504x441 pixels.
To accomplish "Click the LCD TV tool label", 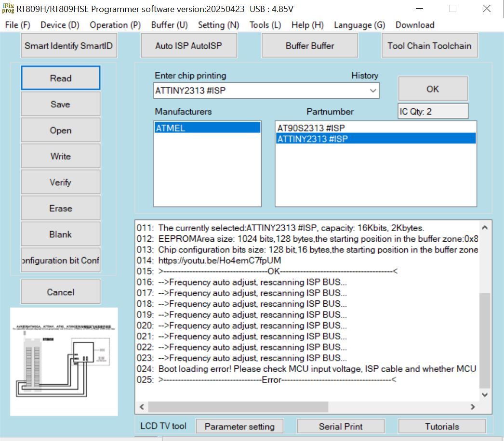I will pos(163,426).
